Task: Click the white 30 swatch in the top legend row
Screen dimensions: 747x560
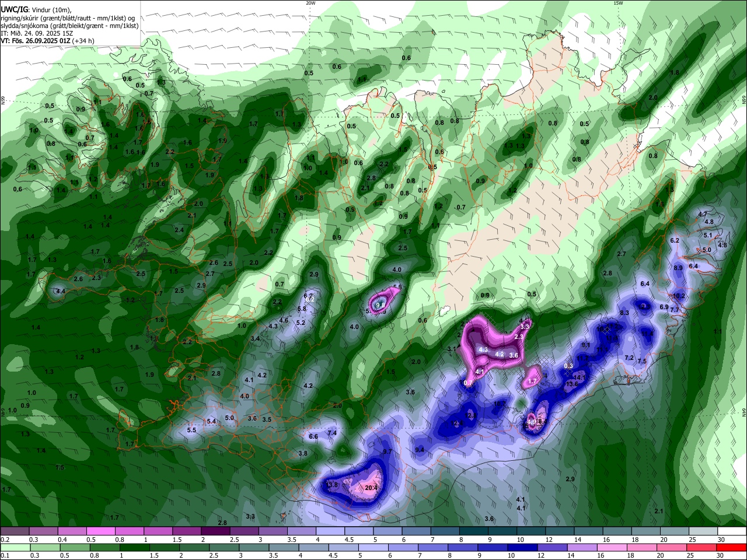Action: [732, 531]
